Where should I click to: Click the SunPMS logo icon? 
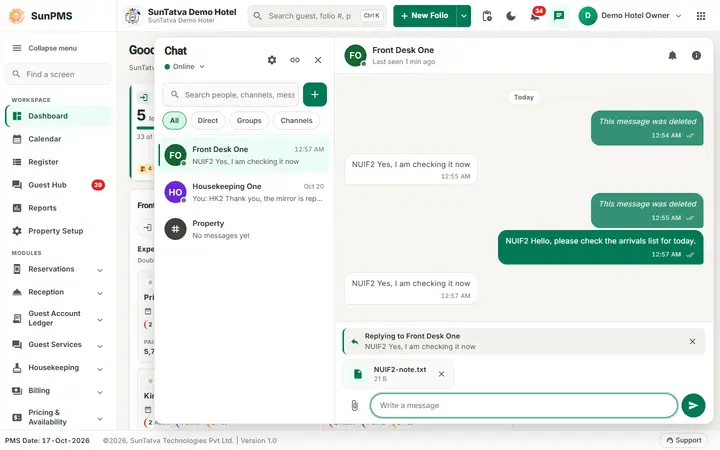coord(17,16)
